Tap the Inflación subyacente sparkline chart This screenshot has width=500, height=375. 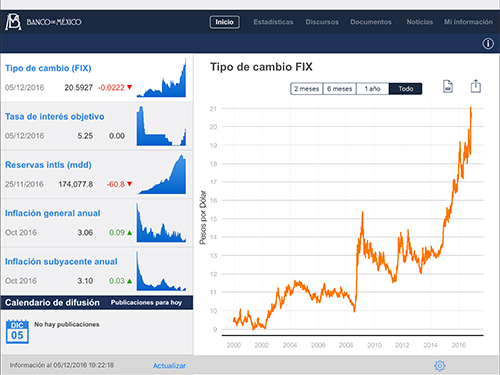(161, 271)
